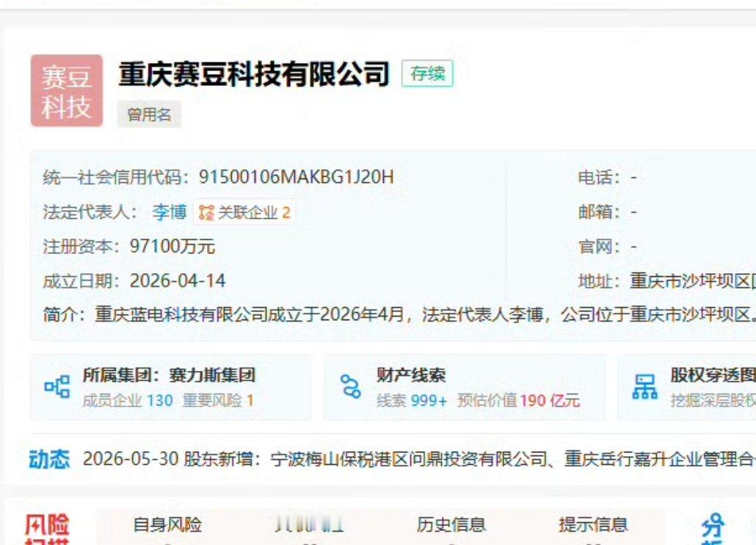
Task: Select the 历史信息 tab
Action: [x=451, y=524]
